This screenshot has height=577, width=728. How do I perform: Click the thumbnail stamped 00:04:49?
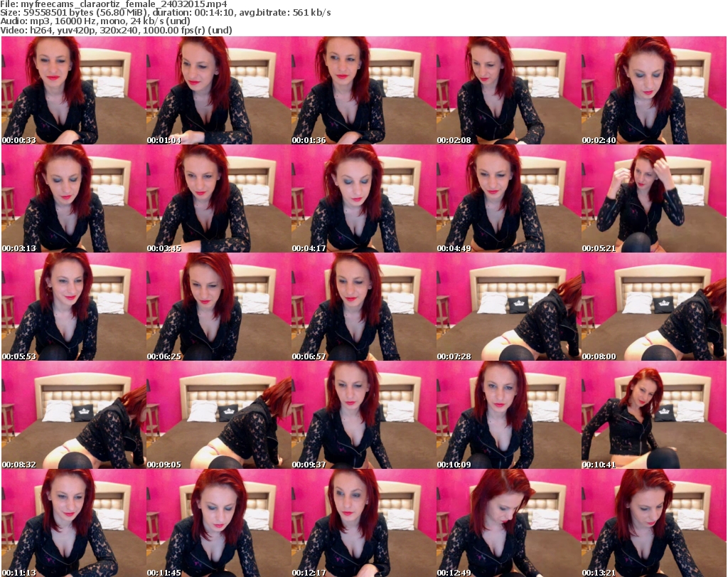[508, 198]
